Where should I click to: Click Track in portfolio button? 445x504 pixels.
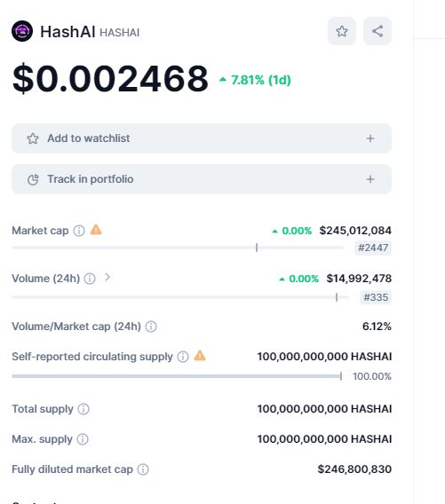click(202, 179)
